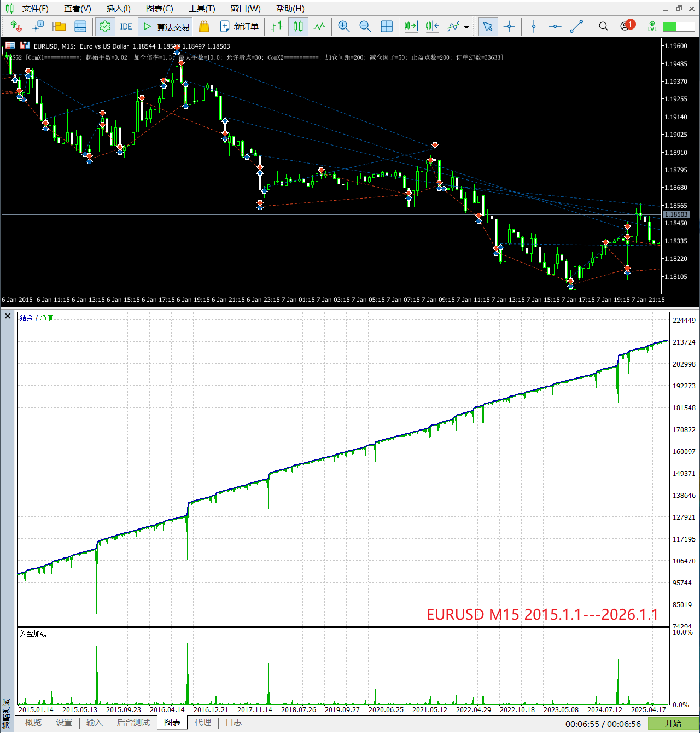Expand the indicators list dropdown arrow
Image resolution: width=700 pixels, height=733 pixels.
click(466, 27)
